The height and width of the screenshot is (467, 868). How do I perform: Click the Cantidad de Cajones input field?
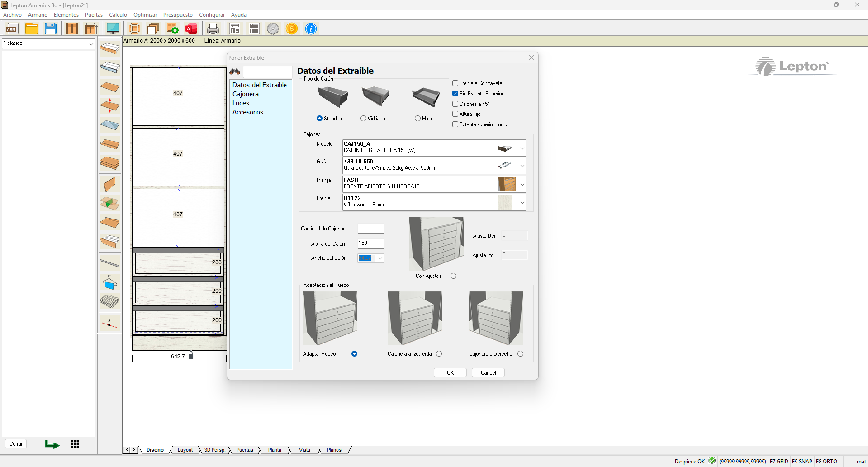tap(370, 228)
